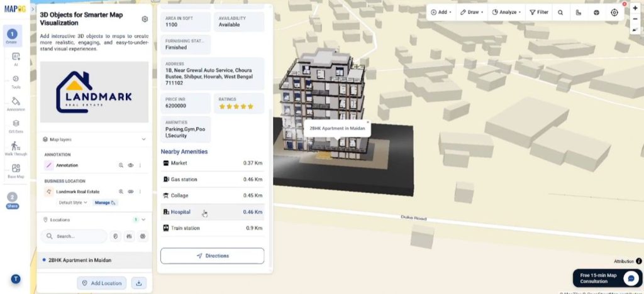Collapse the Map layers section
The height and width of the screenshot is (294, 644).
(x=143, y=139)
